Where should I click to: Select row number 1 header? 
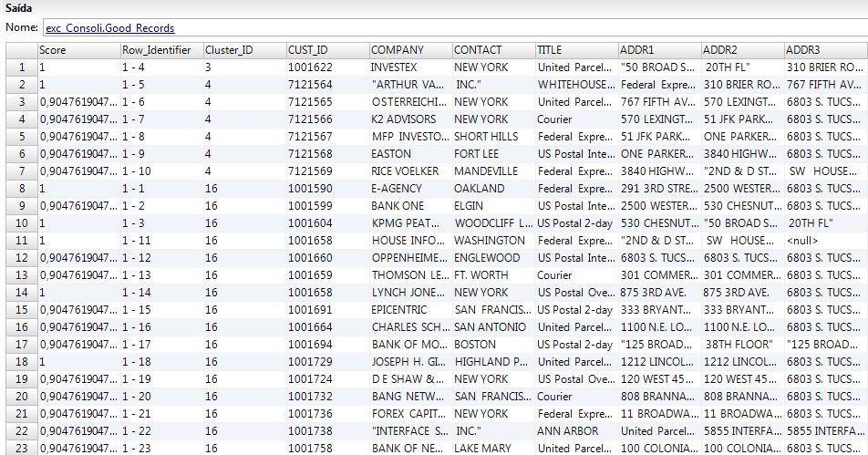coord(22,67)
